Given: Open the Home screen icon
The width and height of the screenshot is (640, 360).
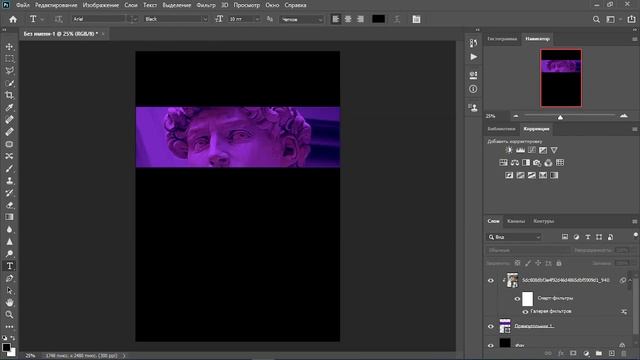Looking at the screenshot, I should coord(13,19).
